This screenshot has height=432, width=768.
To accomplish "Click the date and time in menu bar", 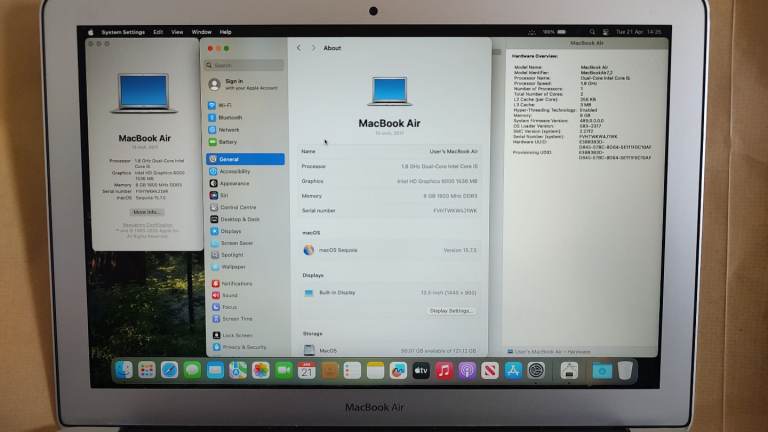I will coord(639,32).
